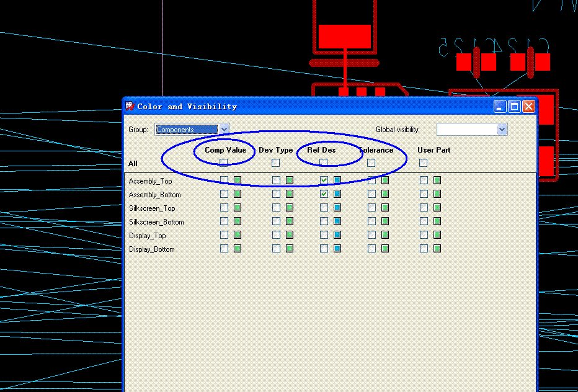This screenshot has height=392, width=578.
Task: Enable Tolerance for Display_Bottom
Action: click(x=371, y=249)
